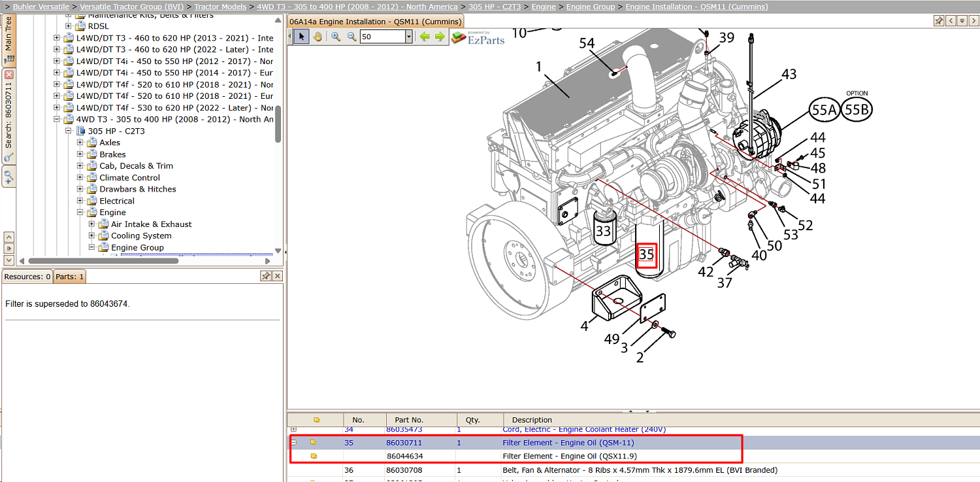Set focus in the zoom value field
The image size is (980, 482).
(x=383, y=37)
